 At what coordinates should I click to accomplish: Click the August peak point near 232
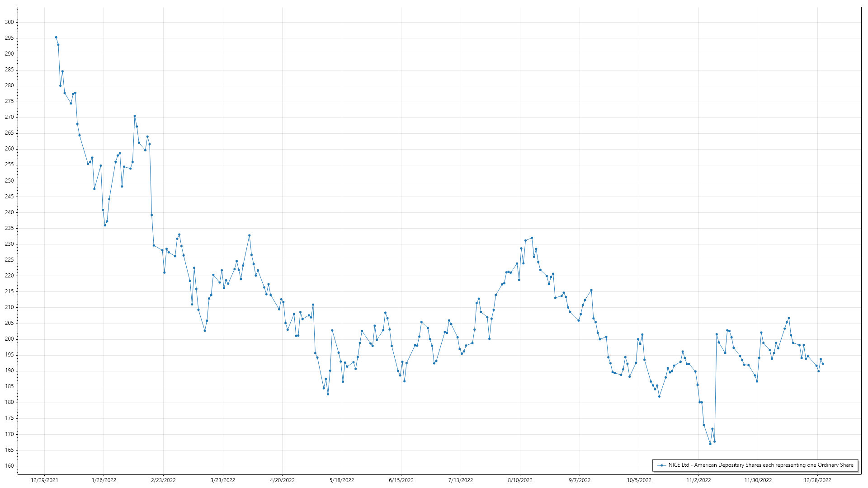(532, 238)
